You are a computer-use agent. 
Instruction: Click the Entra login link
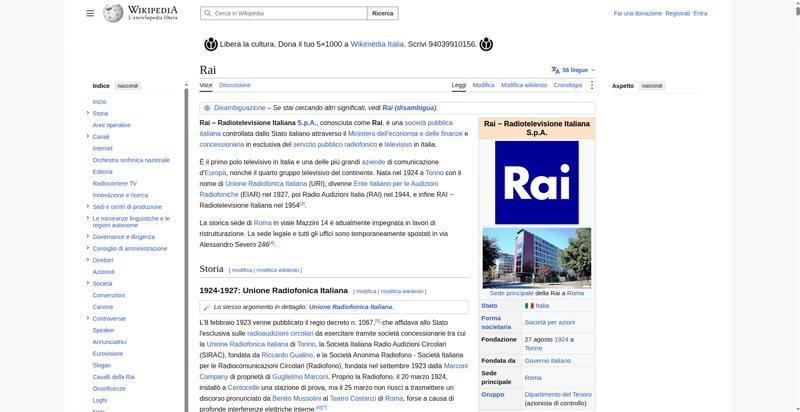pos(701,14)
